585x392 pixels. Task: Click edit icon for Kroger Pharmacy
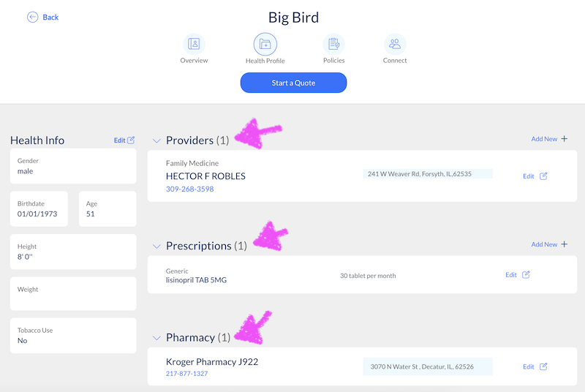point(543,366)
